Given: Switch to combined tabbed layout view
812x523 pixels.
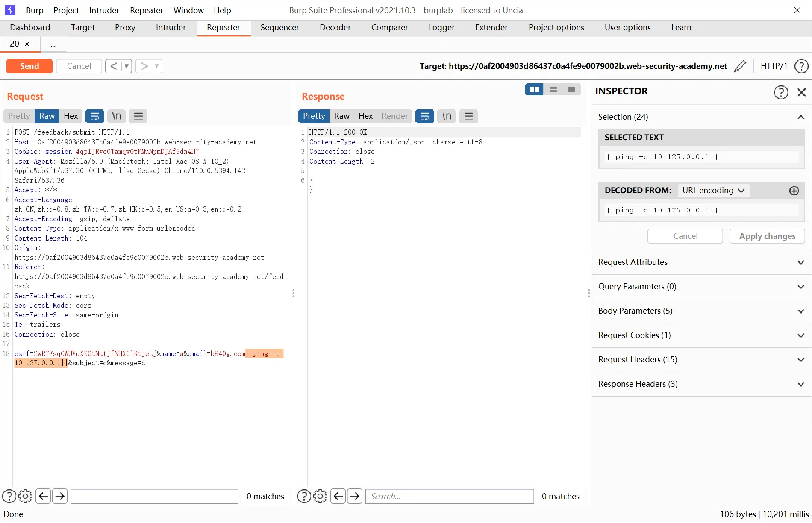Looking at the screenshot, I should [x=571, y=89].
